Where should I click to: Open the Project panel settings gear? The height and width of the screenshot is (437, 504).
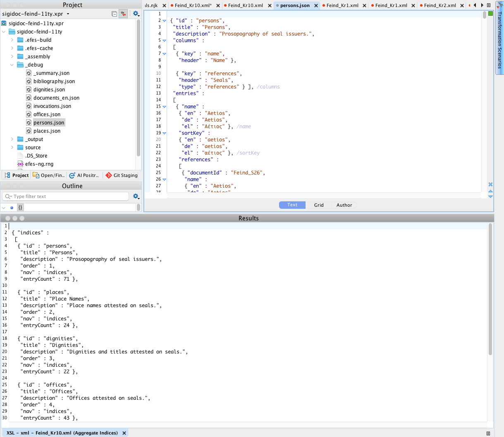(136, 14)
